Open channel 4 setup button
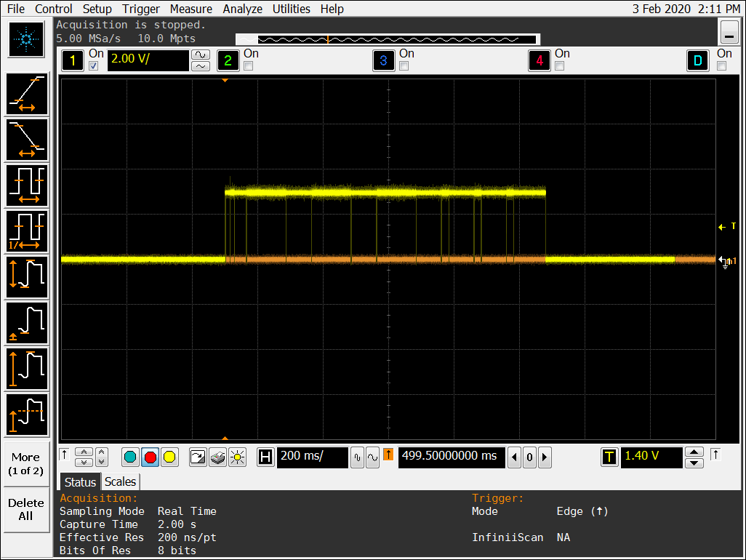This screenshot has width=746, height=560. tap(539, 60)
